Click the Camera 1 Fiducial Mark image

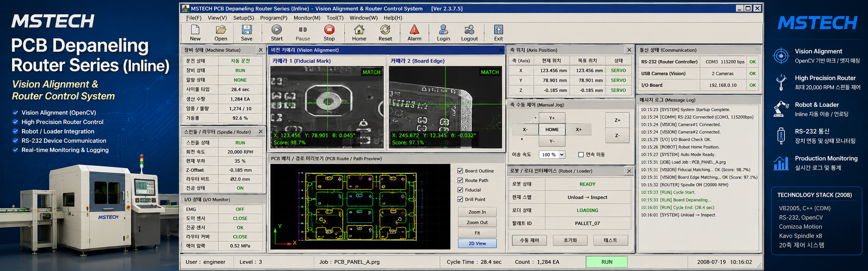coord(327,107)
